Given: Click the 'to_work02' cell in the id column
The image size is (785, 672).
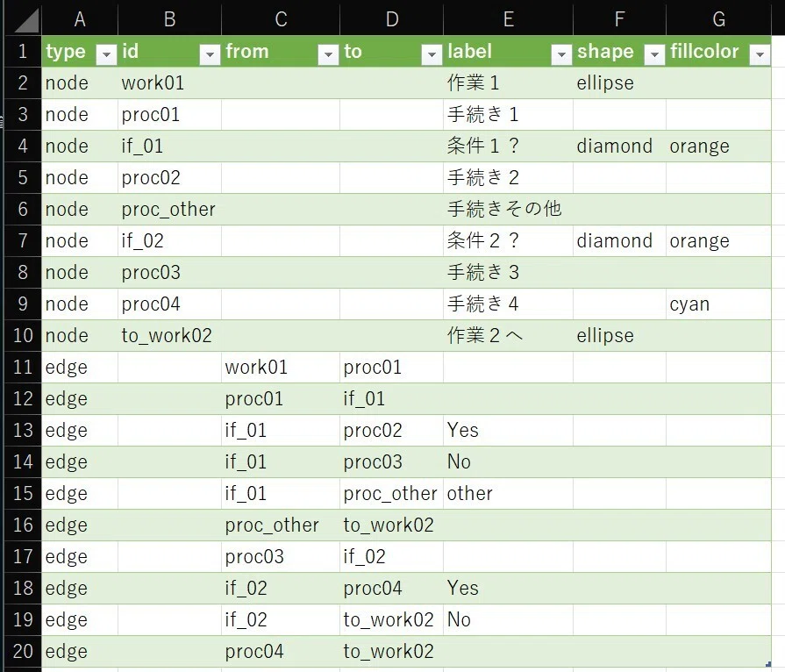Looking at the screenshot, I should click(x=169, y=335).
